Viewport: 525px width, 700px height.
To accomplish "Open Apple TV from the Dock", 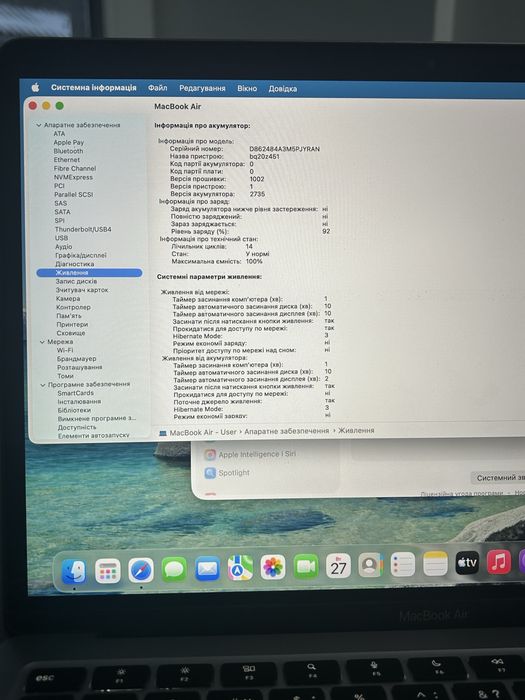I will click(x=467, y=562).
